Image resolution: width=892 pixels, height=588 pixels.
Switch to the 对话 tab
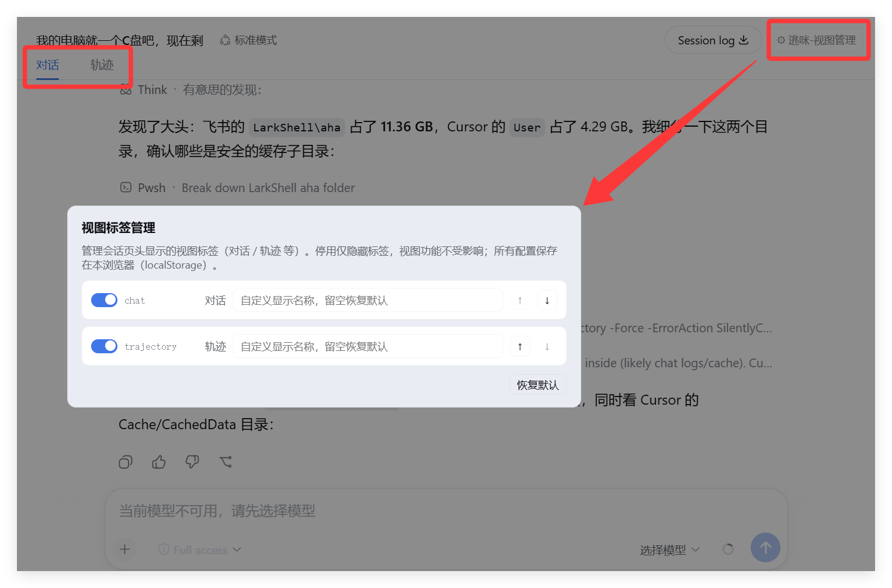48,65
